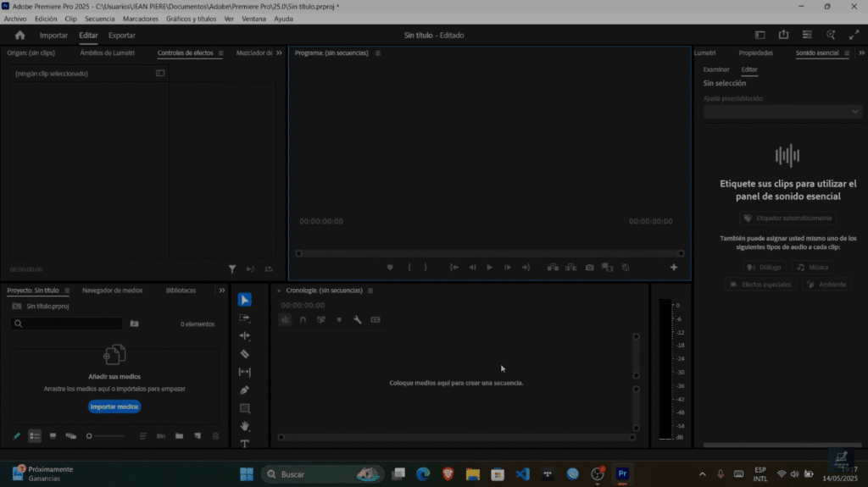Expand hidden Project panel tabs chevron
The image size is (868, 487).
pos(222,291)
